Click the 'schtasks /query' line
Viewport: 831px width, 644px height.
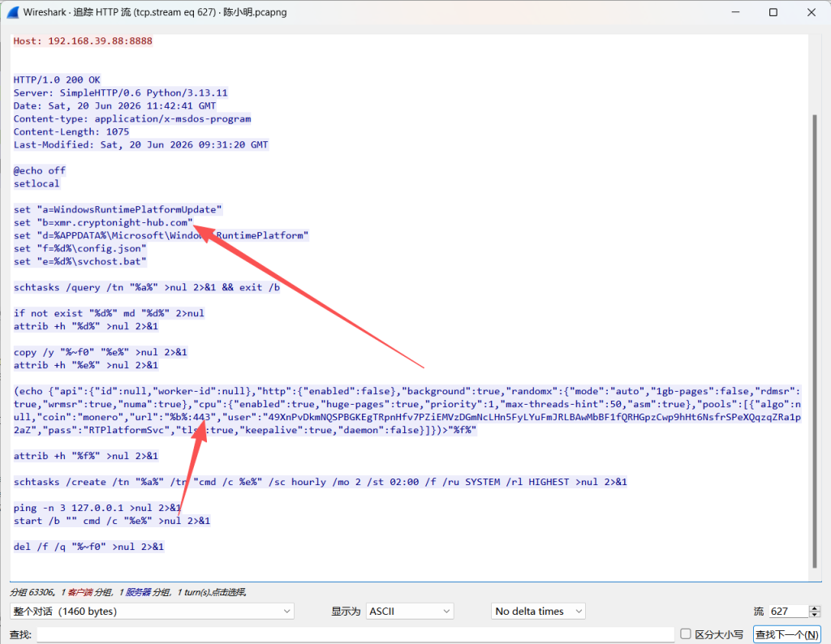coord(147,287)
